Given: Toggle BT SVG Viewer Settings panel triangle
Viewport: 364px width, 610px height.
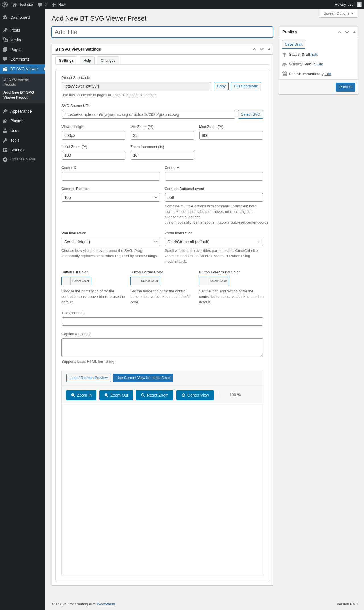Looking at the screenshot, I should (269, 49).
